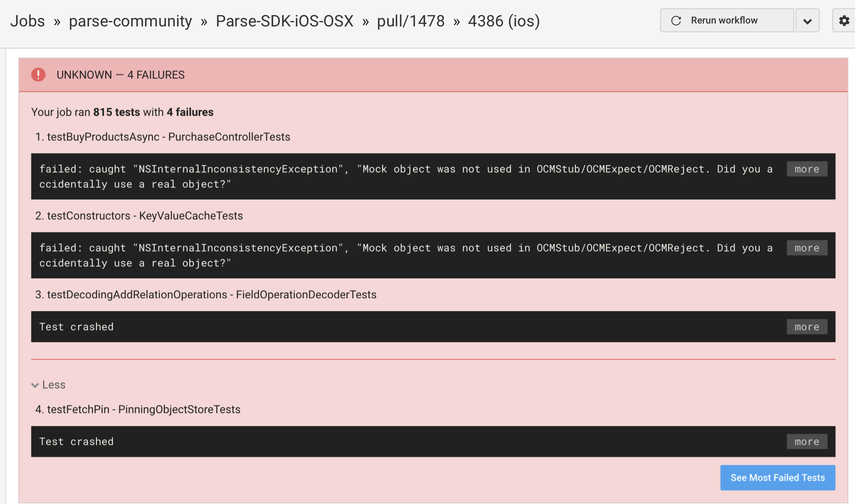Expand more for testConstructors error
The width and height of the screenshot is (855, 504).
(x=807, y=248)
